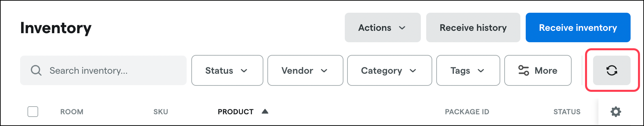This screenshot has width=644, height=126.
Task: Sort by the PRODUCT column header
Action: click(x=236, y=112)
